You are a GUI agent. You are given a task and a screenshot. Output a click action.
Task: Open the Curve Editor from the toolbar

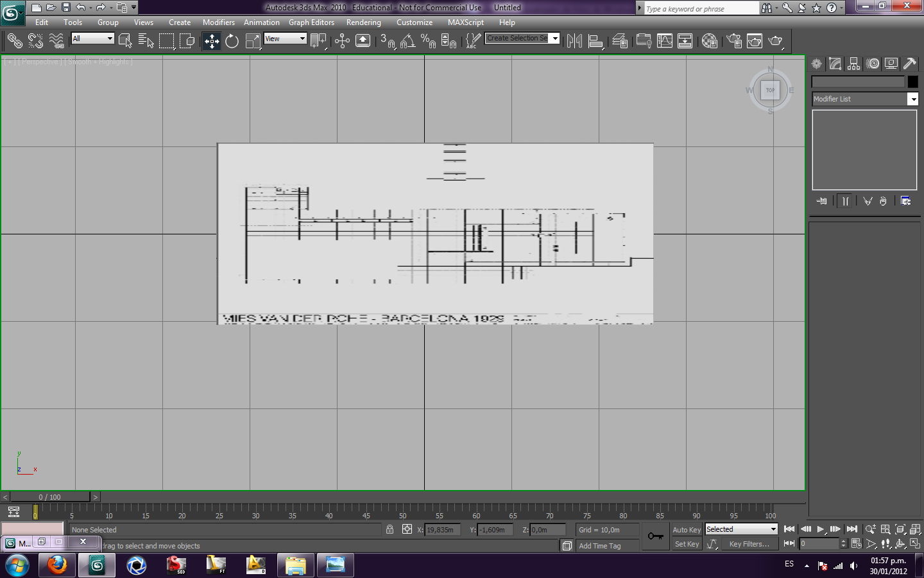point(665,41)
